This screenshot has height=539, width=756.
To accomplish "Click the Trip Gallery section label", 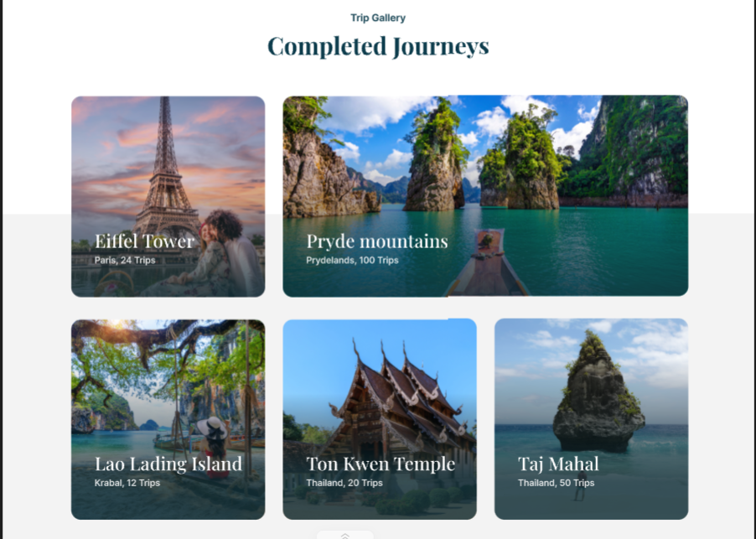I will tap(378, 18).
